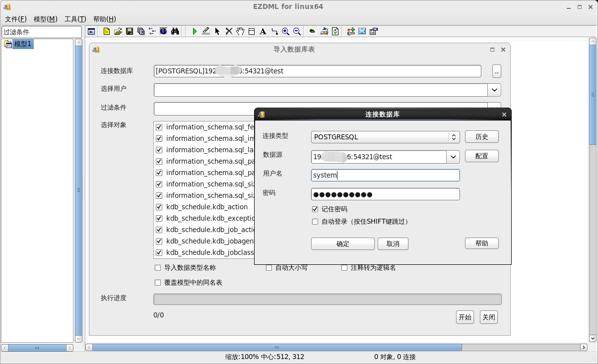Click the eye icon in toolbar
The image size is (598, 364).
point(313,31)
